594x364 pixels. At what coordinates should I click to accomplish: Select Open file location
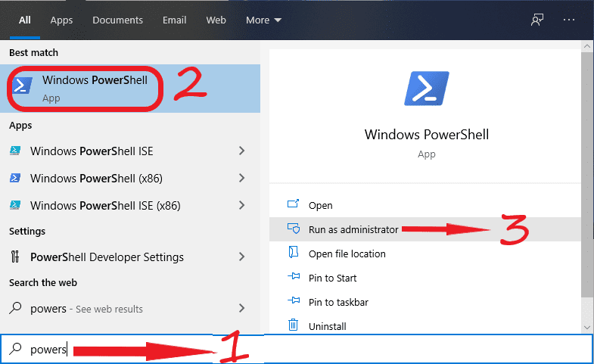pyautogui.click(x=425, y=254)
